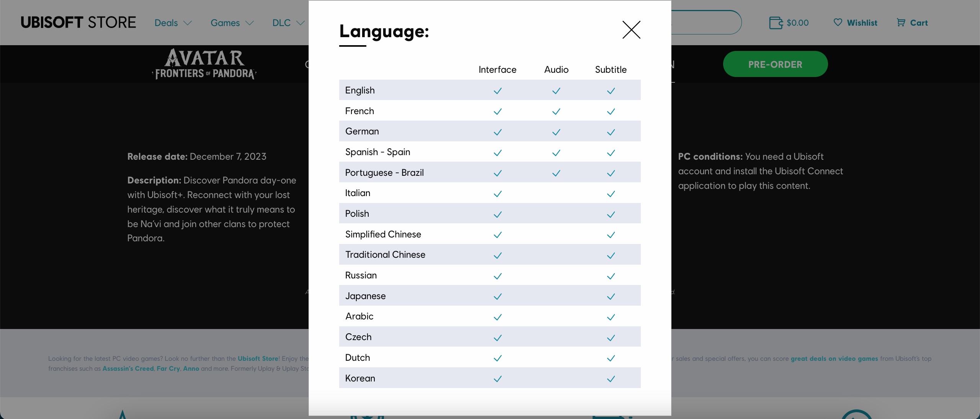Follow the Assassin's Creed footer link
The width and height of the screenshot is (980, 419).
pyautogui.click(x=128, y=368)
